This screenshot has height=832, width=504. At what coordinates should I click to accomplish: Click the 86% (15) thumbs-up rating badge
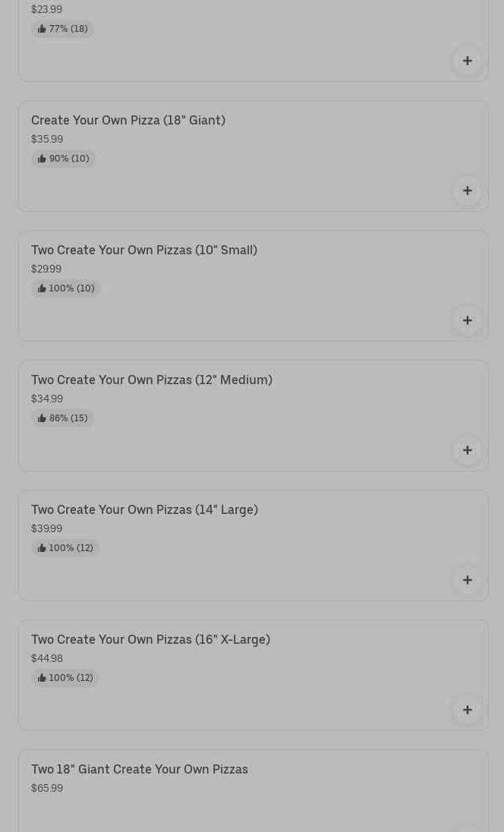point(62,418)
